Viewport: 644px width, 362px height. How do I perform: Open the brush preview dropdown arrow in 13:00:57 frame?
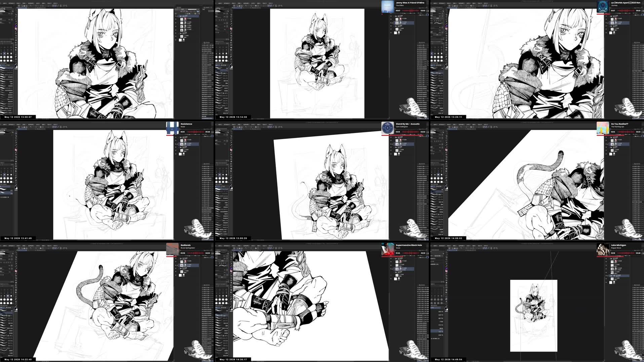point(13,11)
